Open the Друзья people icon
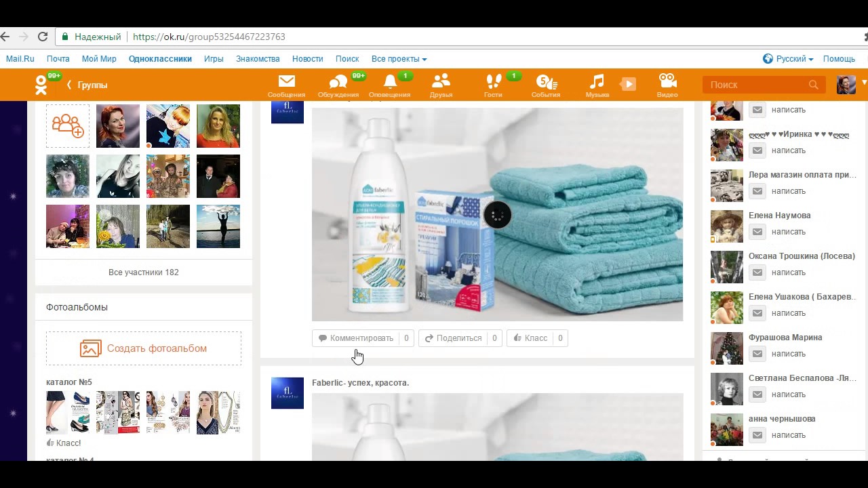 441,82
